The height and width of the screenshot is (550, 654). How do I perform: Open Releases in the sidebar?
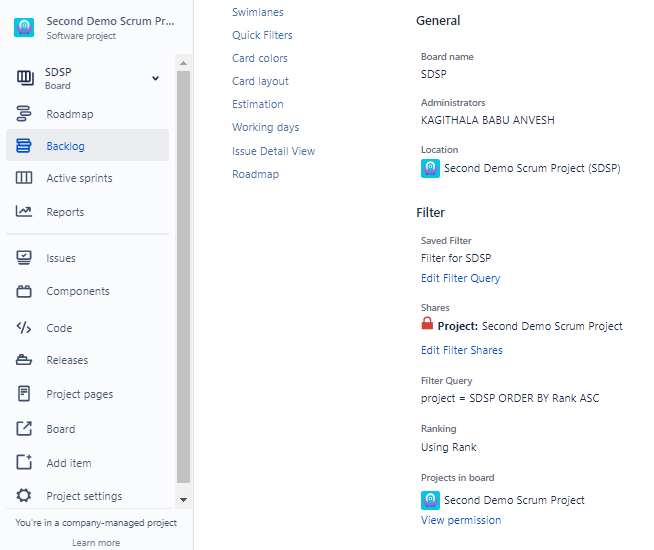click(67, 360)
